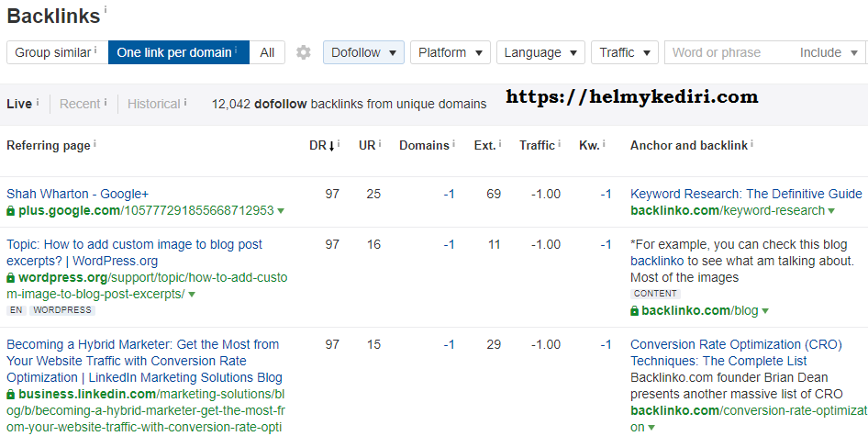Screen dimensions: 868x436
Task: Expand the plus.google.com URL dropdown arrow
Action: pos(281,211)
